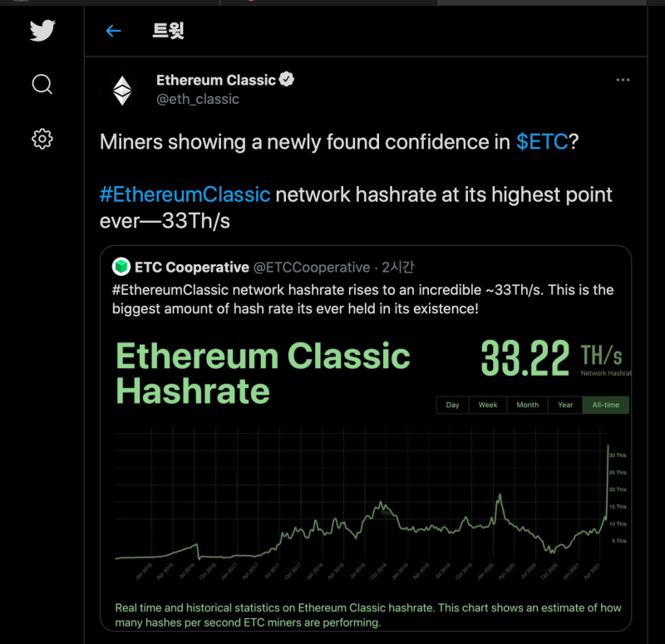Click the hashrate chart peak near April 2021

(x=608, y=446)
